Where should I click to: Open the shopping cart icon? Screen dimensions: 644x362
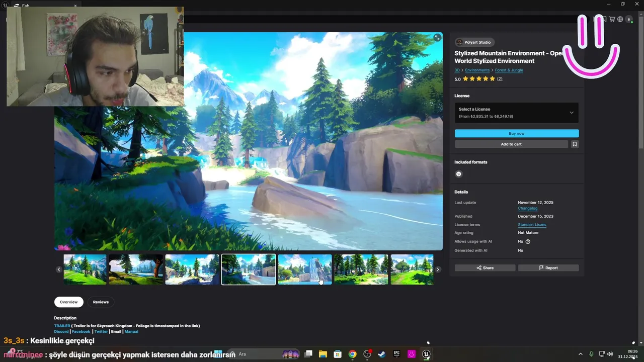(x=612, y=19)
